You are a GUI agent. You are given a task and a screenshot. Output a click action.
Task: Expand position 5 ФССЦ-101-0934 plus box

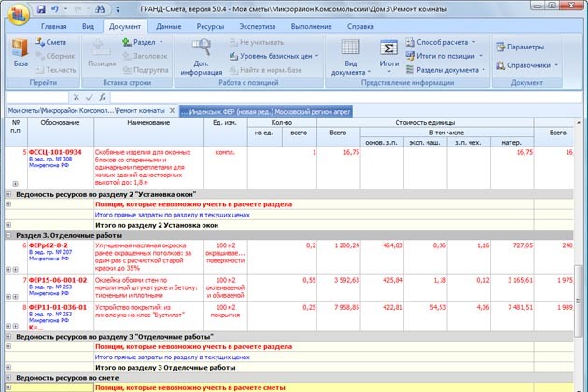click(x=15, y=184)
